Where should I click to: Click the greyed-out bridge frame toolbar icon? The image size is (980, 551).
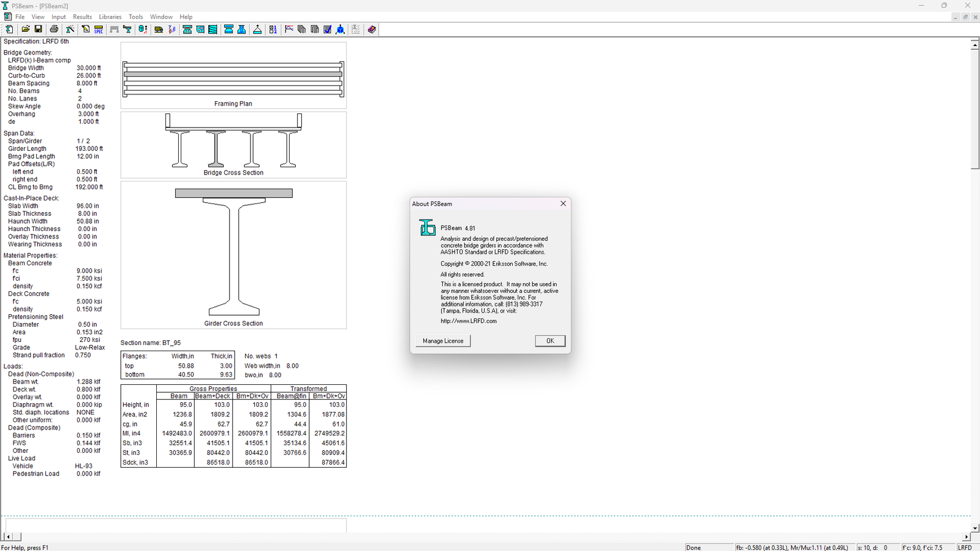pyautogui.click(x=115, y=29)
